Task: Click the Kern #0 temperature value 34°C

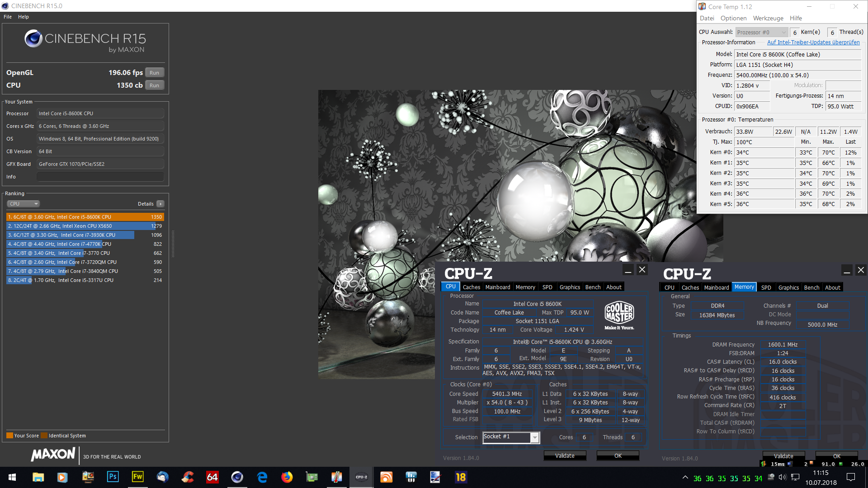Action: pos(764,152)
